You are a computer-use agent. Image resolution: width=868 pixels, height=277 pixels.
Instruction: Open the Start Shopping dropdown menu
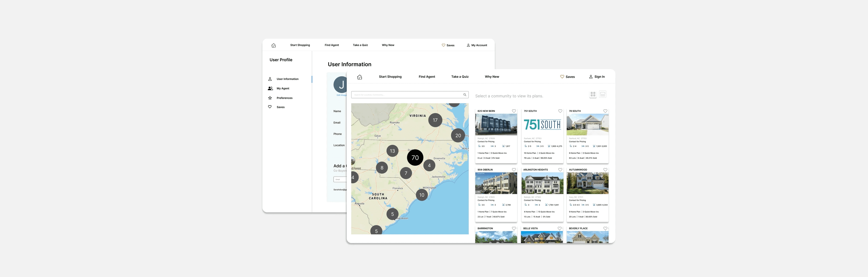tap(299, 45)
